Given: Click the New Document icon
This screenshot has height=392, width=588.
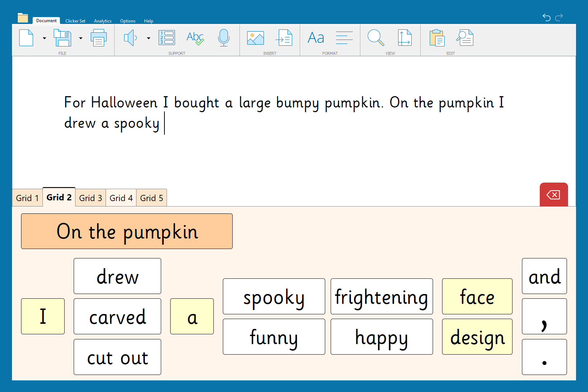Looking at the screenshot, I should pyautogui.click(x=26, y=38).
